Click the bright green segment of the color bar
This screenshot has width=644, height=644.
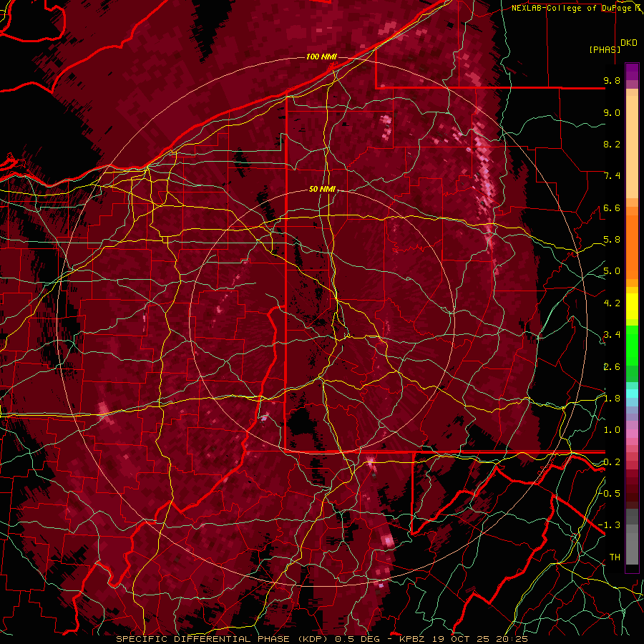[632, 345]
